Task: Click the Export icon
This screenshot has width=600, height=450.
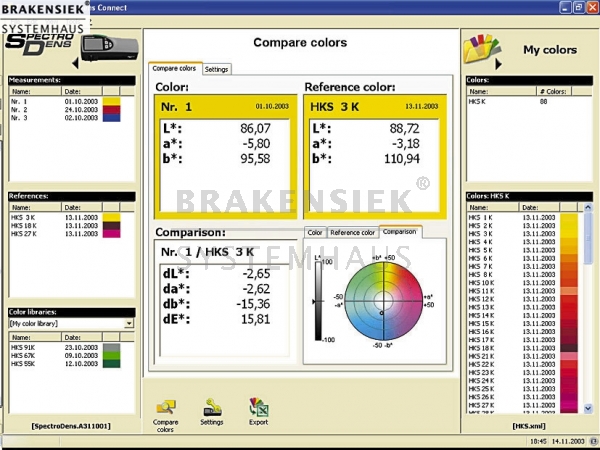Action: [259, 408]
